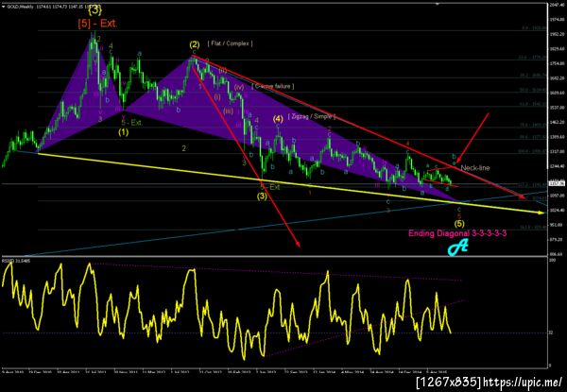Open the chart dropdown arrow beside GOLD,Weekly
The image size is (567, 392).
coord(4,6)
